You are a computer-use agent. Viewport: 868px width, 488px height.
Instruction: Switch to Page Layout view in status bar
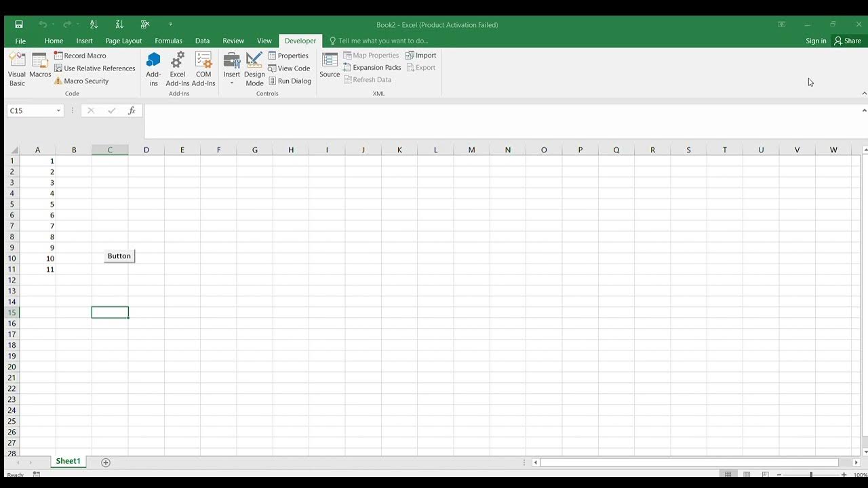(x=747, y=474)
